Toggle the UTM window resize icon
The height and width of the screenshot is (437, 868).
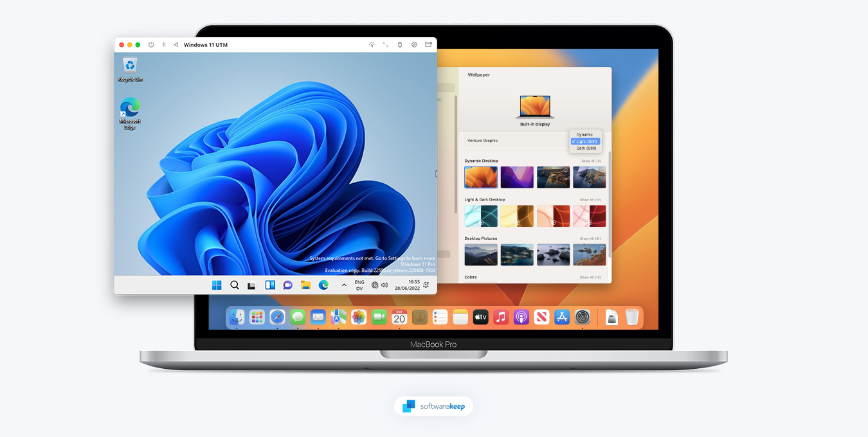pyautogui.click(x=385, y=45)
